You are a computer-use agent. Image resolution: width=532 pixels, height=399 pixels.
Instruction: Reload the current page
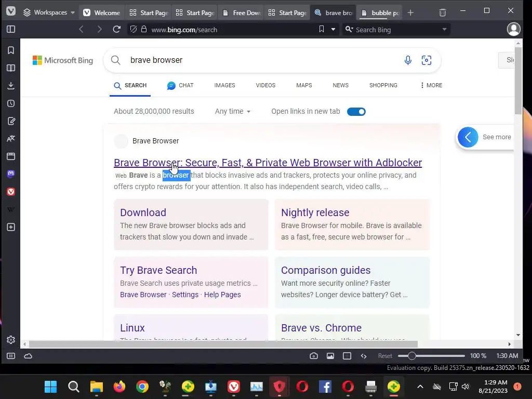(116, 30)
